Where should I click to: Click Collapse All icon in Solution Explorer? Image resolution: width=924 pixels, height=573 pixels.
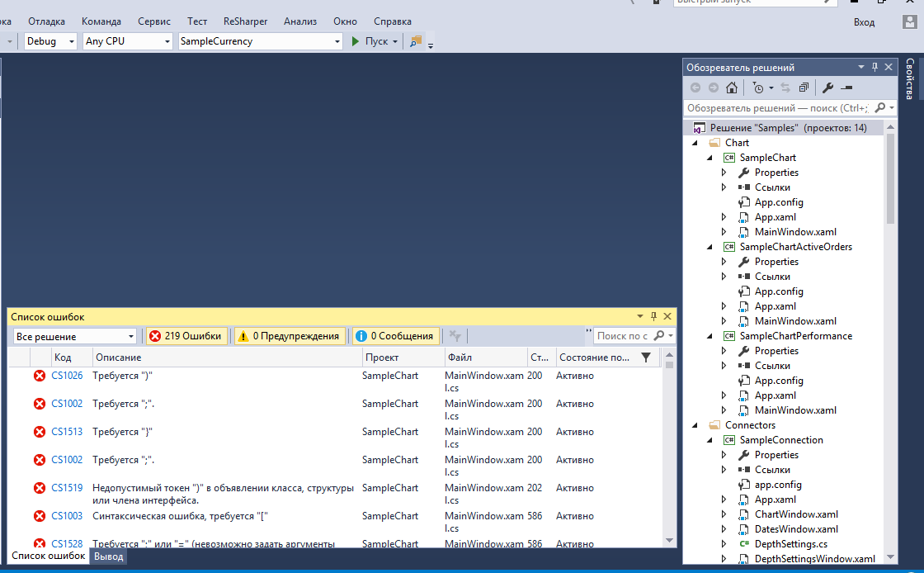pos(803,88)
